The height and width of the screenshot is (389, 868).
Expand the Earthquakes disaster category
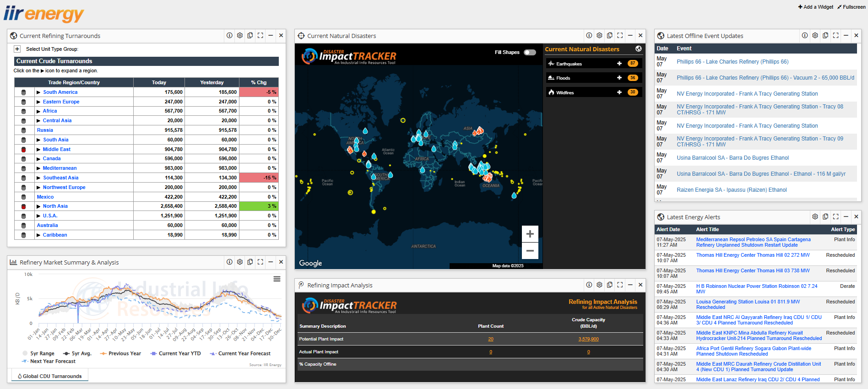(x=619, y=64)
